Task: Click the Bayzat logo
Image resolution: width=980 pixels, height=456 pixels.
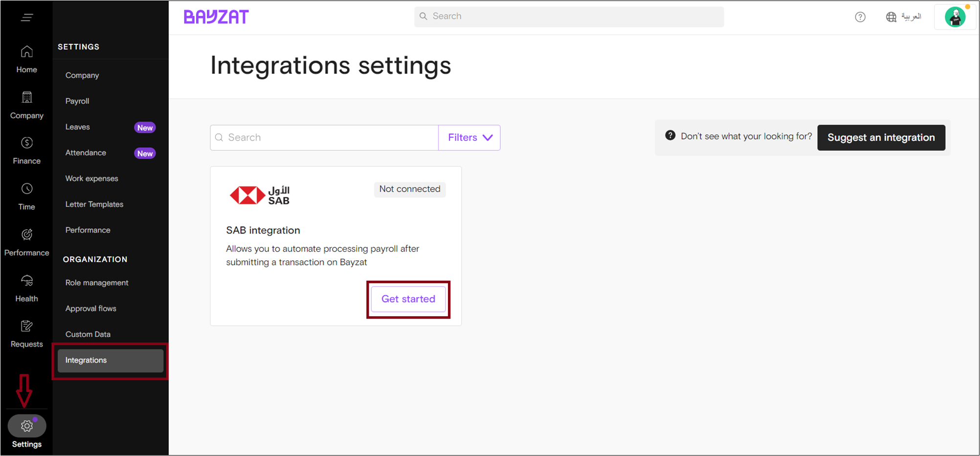Action: (x=216, y=17)
